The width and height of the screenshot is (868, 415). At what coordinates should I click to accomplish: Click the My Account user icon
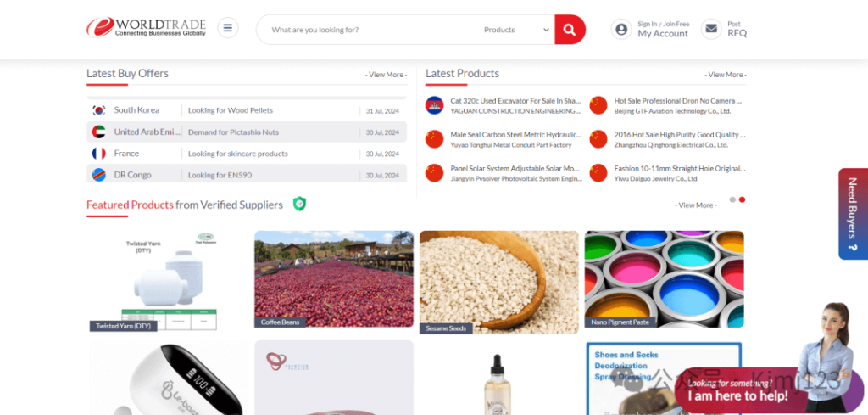(621, 29)
